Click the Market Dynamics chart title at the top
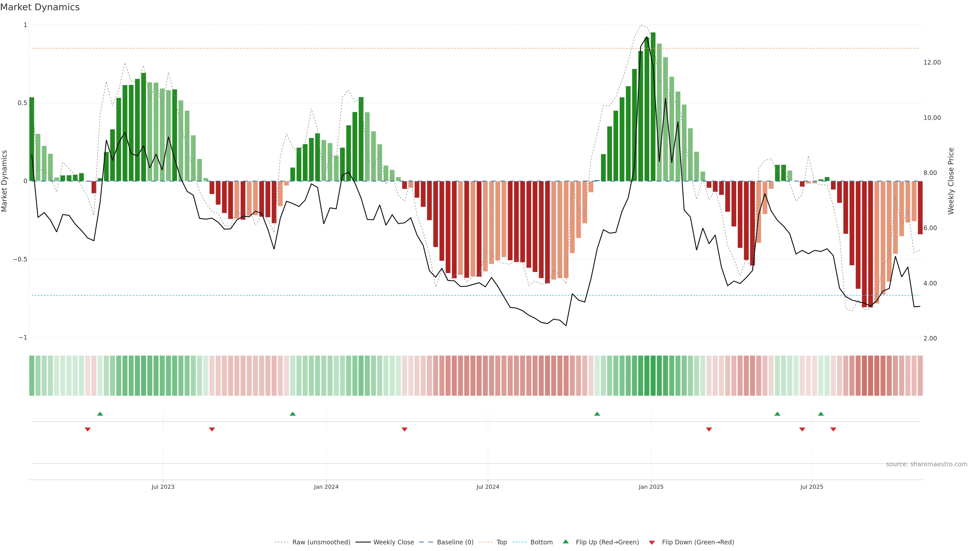Image resolution: width=980 pixels, height=551 pixels. 40,7
